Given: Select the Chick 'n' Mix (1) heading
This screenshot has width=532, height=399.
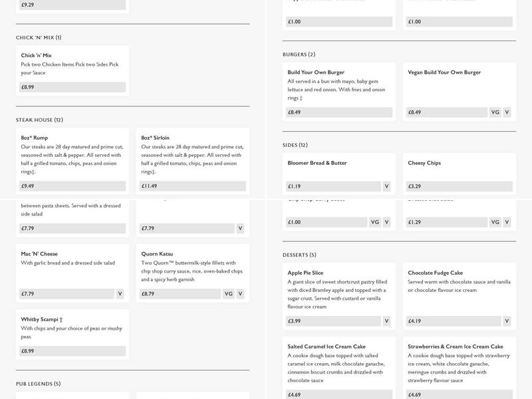Looking at the screenshot, I should coord(39,38).
